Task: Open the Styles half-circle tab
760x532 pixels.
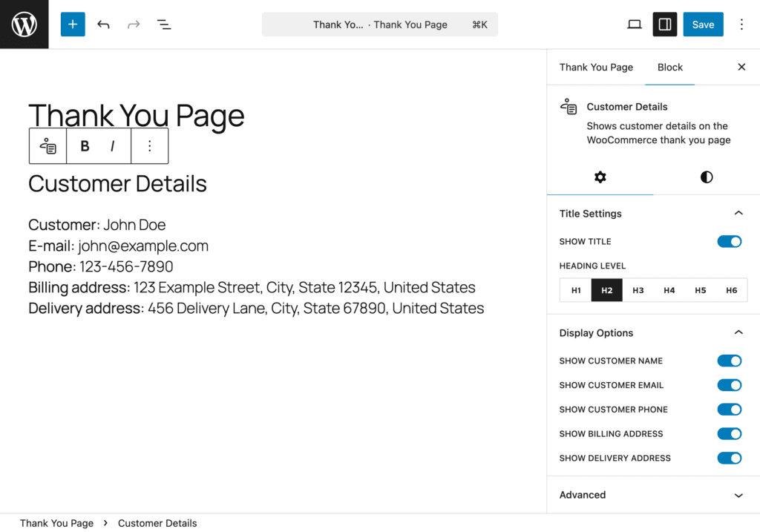Action: (706, 177)
